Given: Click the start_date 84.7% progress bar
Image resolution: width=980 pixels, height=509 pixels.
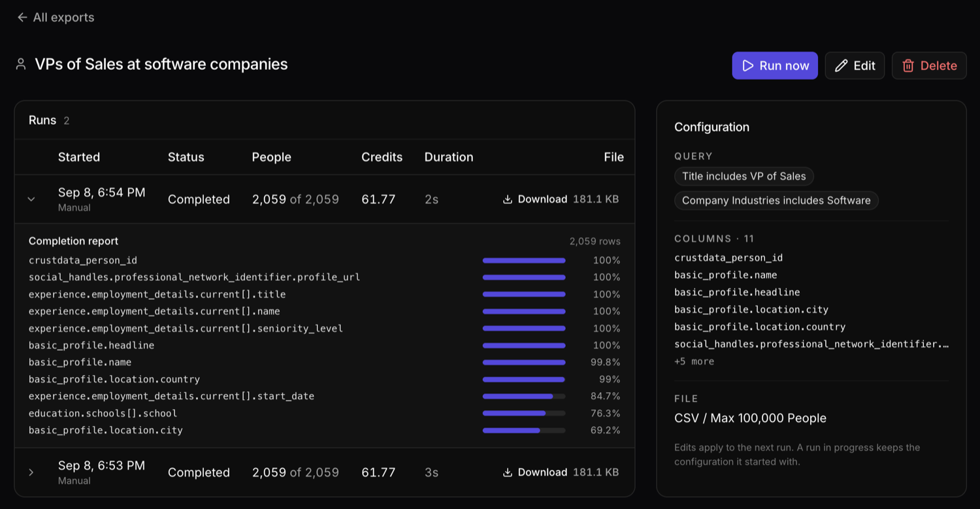Looking at the screenshot, I should point(524,396).
